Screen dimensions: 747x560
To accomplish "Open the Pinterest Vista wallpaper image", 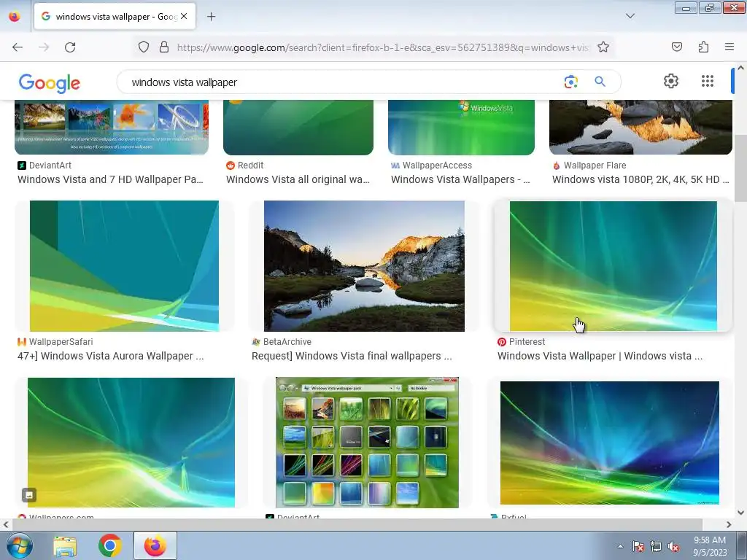I will (613, 265).
